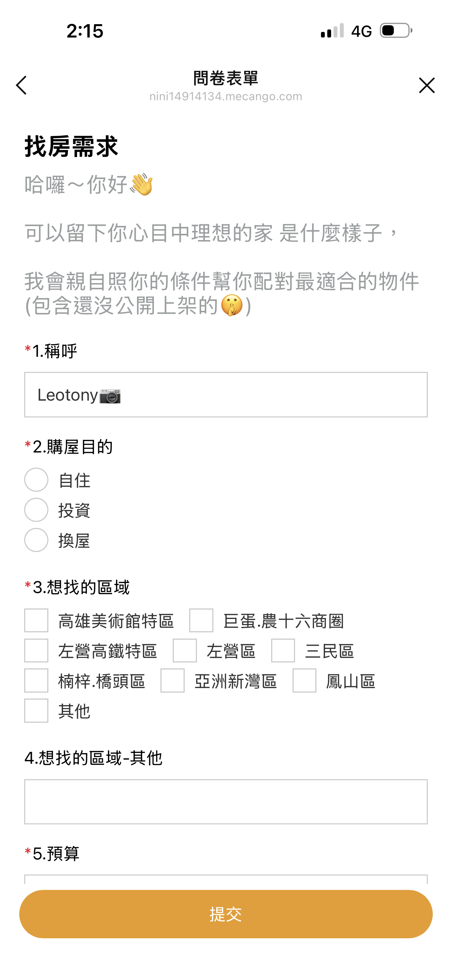Viewport: 452px width, 980px height.
Task: Click the 稱呼 name input field
Action: 226,395
